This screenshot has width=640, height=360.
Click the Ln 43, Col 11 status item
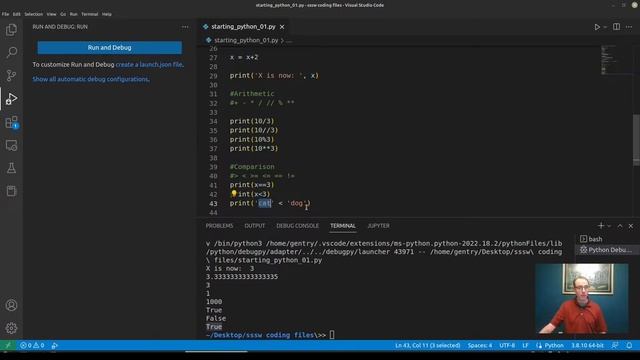pyautogui.click(x=427, y=345)
